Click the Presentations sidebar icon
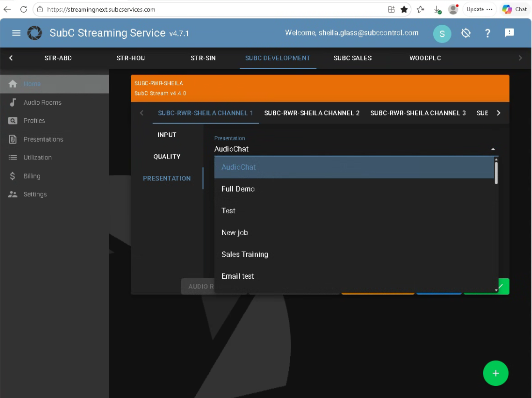Viewport: 532px width, 398px height. pos(13,139)
